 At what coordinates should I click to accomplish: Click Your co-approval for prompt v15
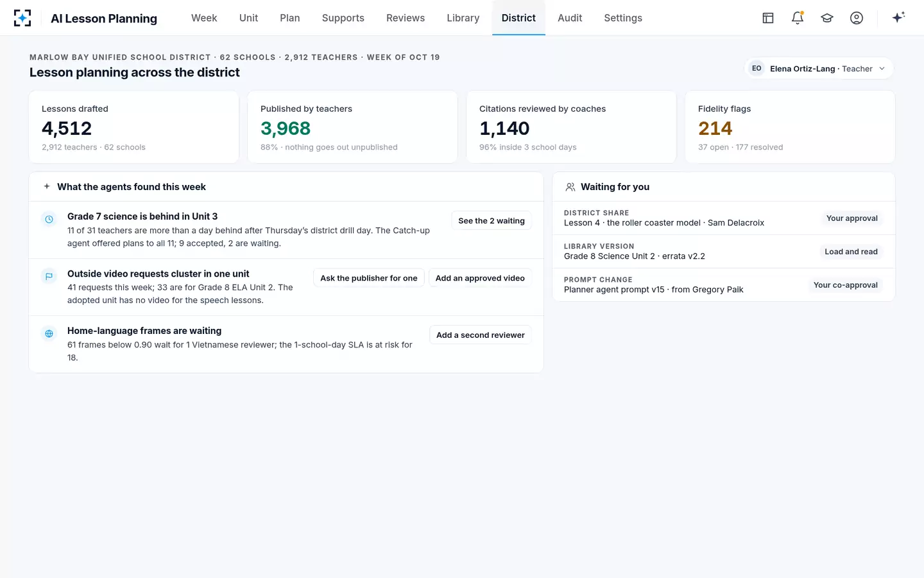tap(845, 285)
